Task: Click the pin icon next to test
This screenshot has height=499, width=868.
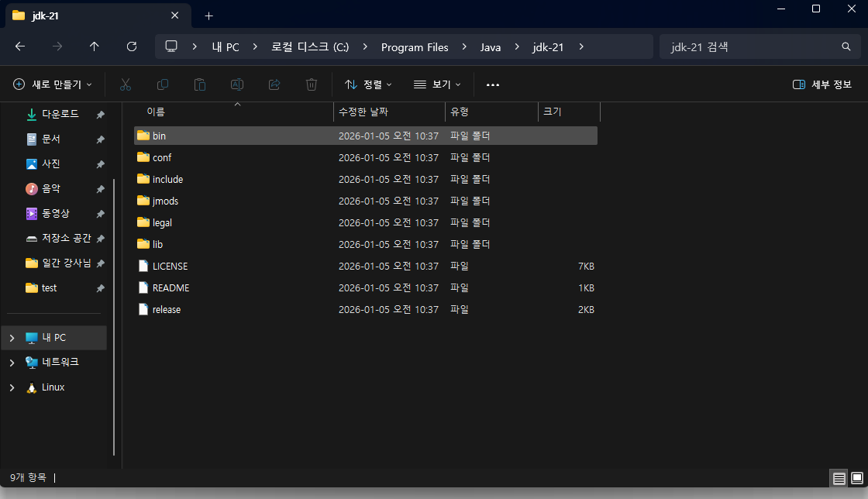Action: tap(100, 288)
